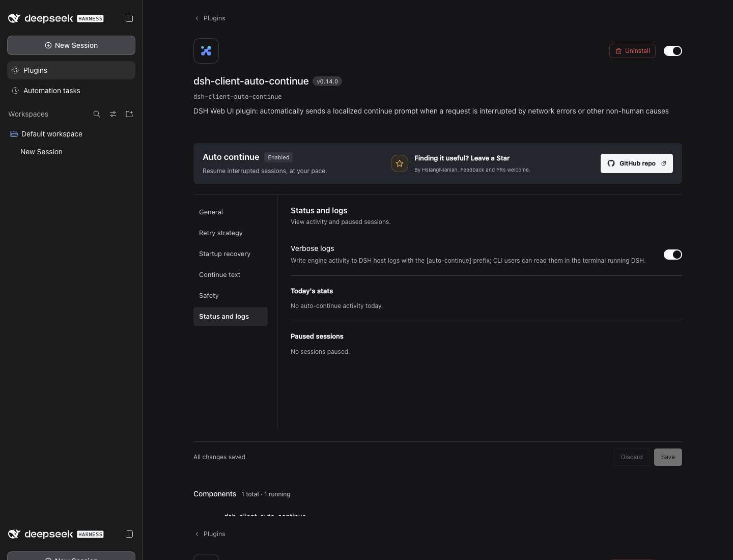Click the HARNESS badge at top left
Screen dimensions: 733x560
pos(90,19)
